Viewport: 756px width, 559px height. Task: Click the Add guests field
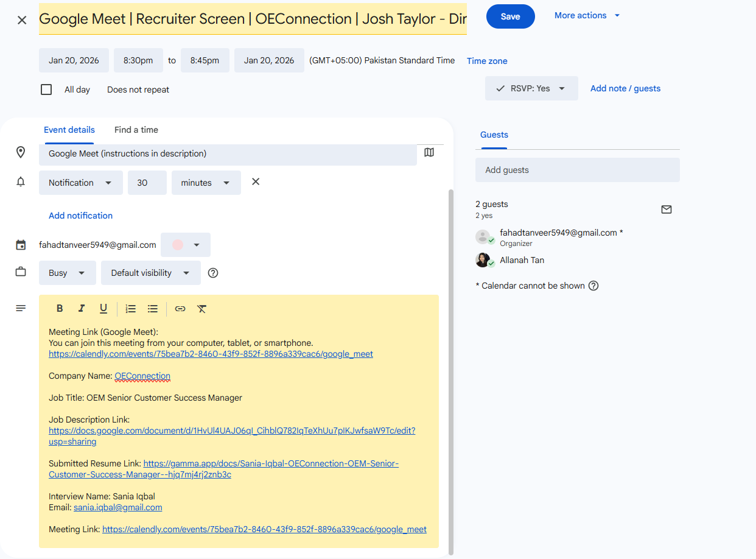[x=578, y=170]
